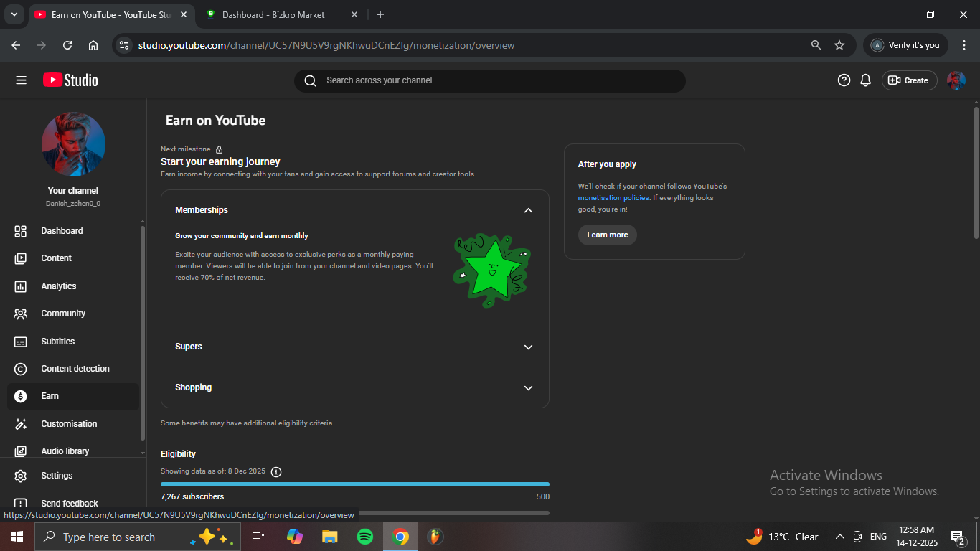Bookmark this page with star icon
The image size is (980, 551).
tap(839, 45)
